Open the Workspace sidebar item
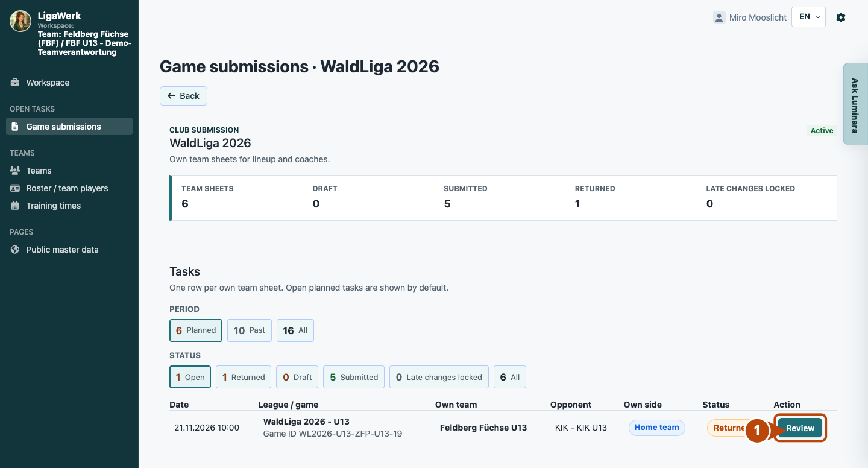This screenshot has width=868, height=468. (69, 83)
